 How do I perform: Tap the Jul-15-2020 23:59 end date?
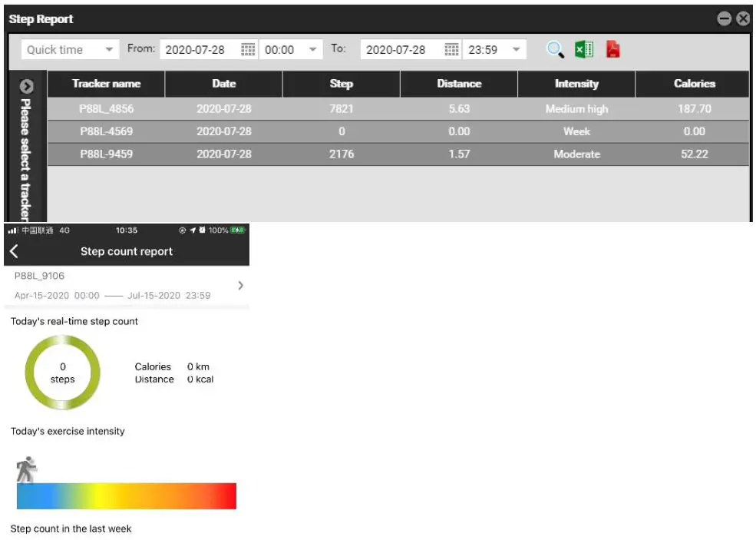pyautogui.click(x=169, y=295)
